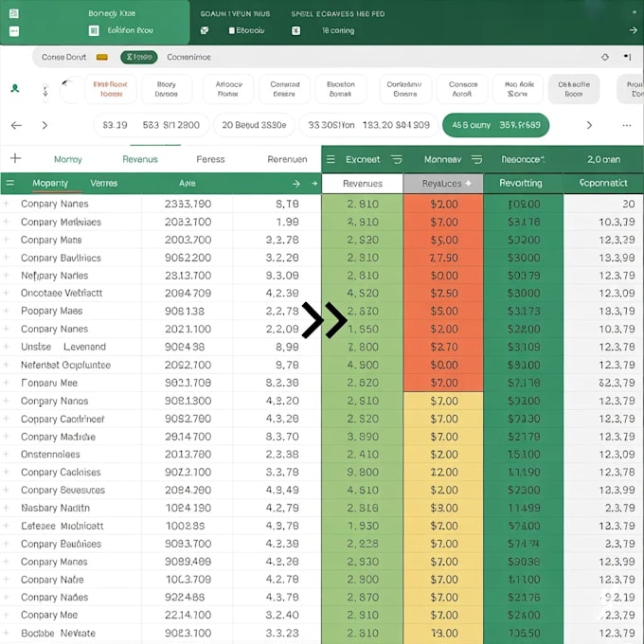Click the 2,0 oren header label
644x644 pixels.
(x=604, y=159)
